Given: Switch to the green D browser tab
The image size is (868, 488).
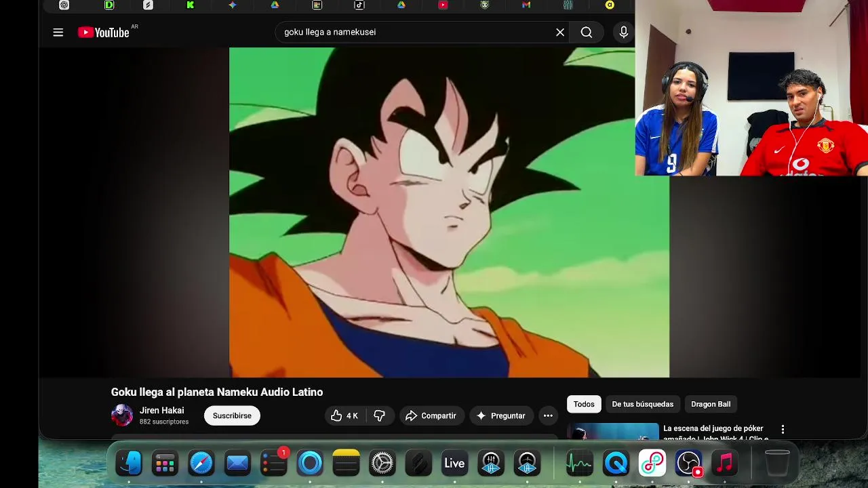Looking at the screenshot, I should click(109, 5).
